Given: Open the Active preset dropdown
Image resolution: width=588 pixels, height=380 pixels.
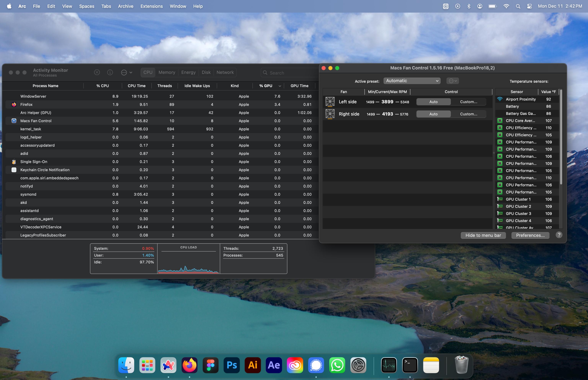Looking at the screenshot, I should (412, 81).
